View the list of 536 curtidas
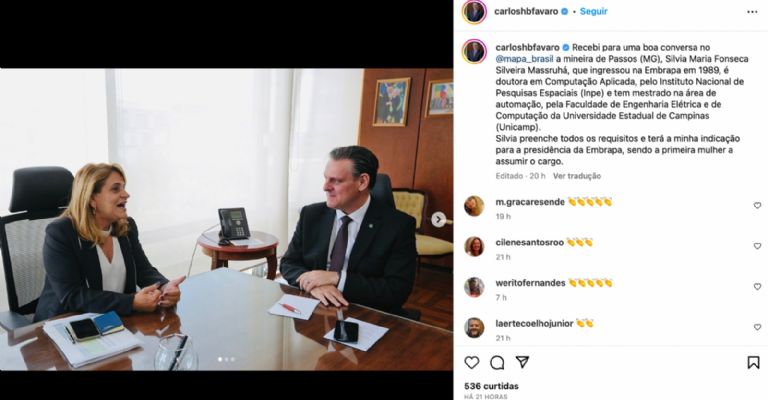Image resolution: width=768 pixels, height=400 pixels. [x=491, y=386]
